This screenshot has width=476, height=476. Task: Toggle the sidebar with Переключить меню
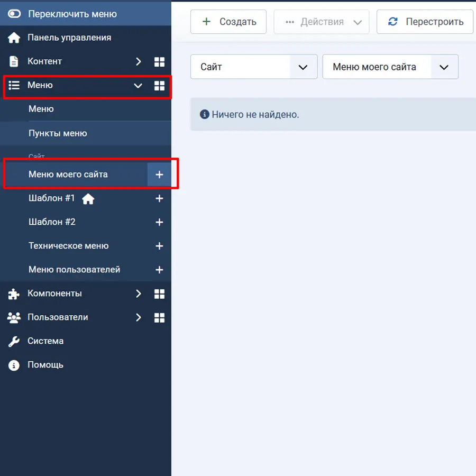[72, 14]
